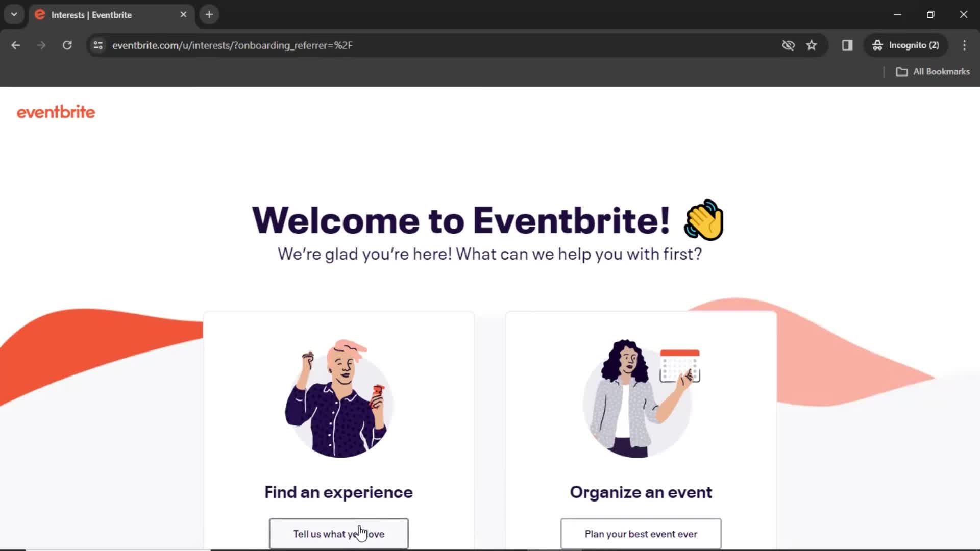The width and height of the screenshot is (980, 551).
Task: Bookmark this page with the star icon
Action: (x=812, y=45)
